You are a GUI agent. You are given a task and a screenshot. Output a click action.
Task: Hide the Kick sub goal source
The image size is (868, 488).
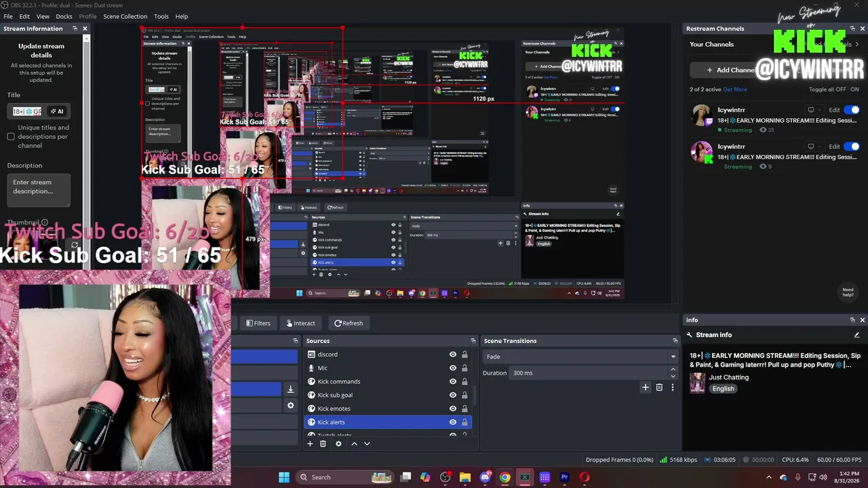point(453,395)
